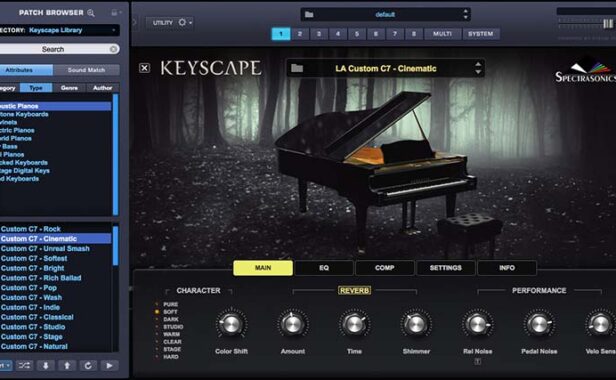Select the CLEAR character mode
The height and width of the screenshot is (380, 616).
(172, 341)
